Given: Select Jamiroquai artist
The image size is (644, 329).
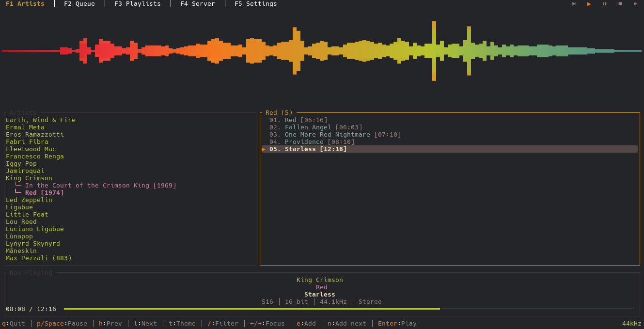Looking at the screenshot, I should tap(25, 171).
